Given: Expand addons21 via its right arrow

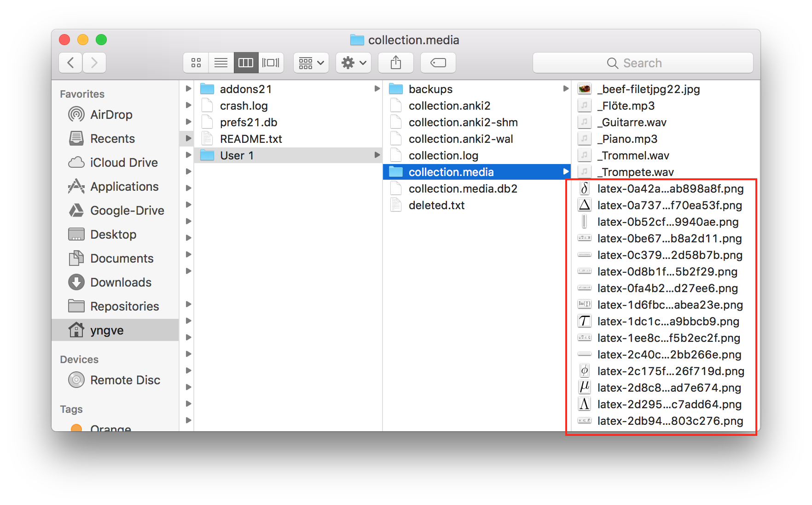Looking at the screenshot, I should pos(377,88).
